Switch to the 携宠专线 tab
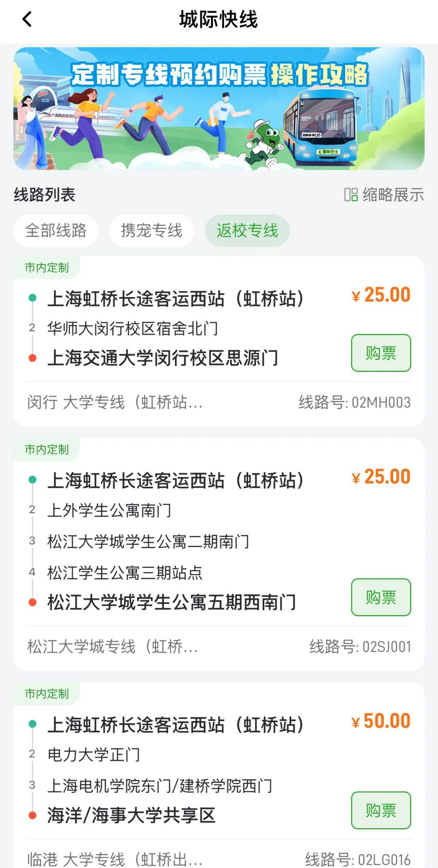Image resolution: width=438 pixels, height=868 pixels. (151, 231)
